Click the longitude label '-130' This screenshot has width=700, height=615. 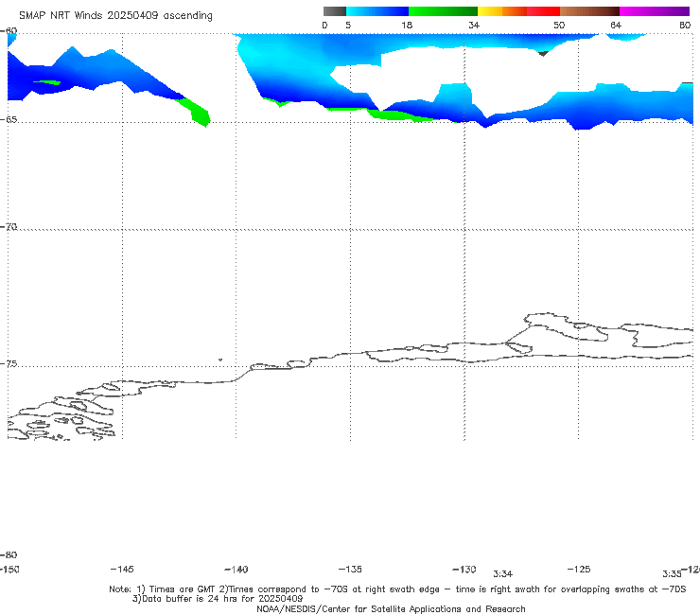(x=464, y=569)
